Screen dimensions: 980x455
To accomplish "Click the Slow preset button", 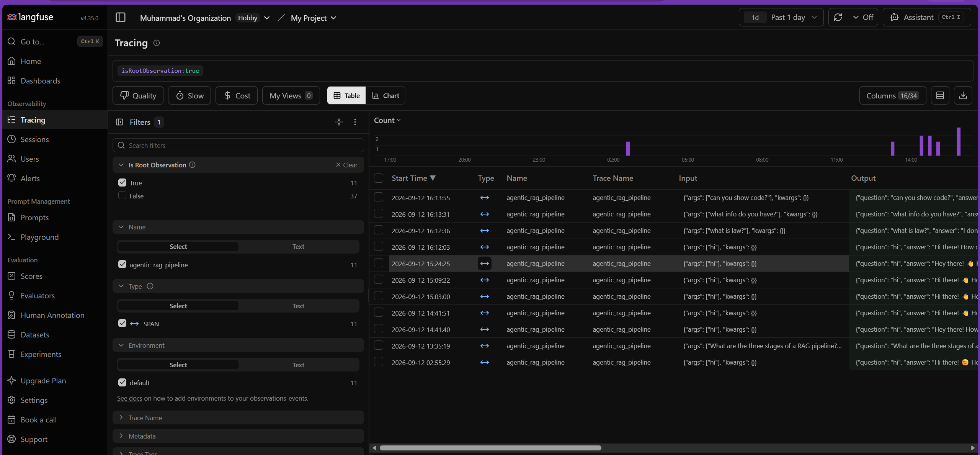I will 189,96.
